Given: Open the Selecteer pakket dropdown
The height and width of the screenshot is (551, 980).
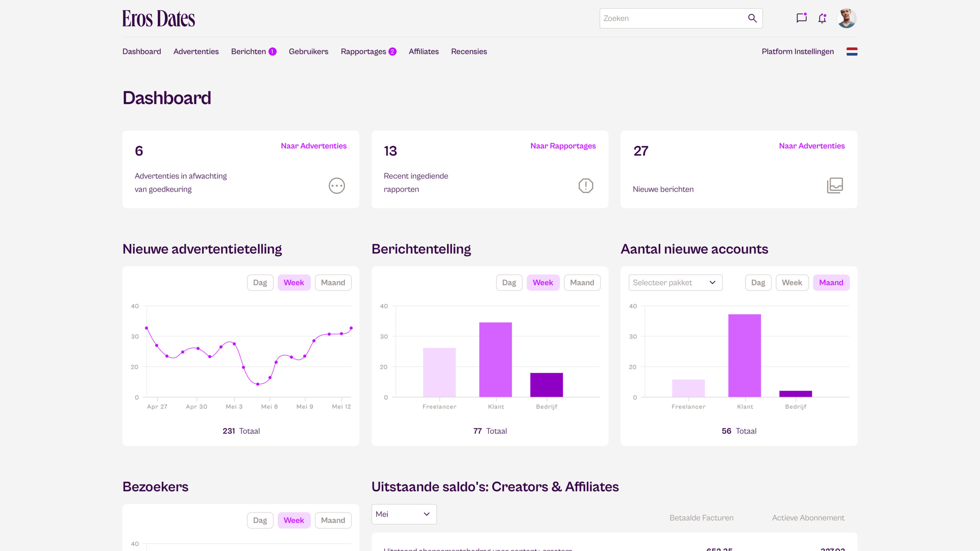Looking at the screenshot, I should pyautogui.click(x=675, y=283).
